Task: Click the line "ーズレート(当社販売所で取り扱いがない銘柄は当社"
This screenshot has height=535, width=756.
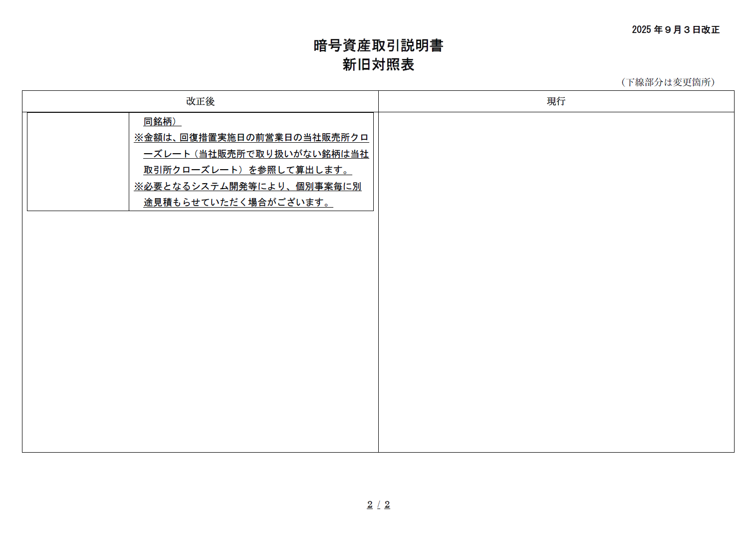Action: tap(256, 154)
